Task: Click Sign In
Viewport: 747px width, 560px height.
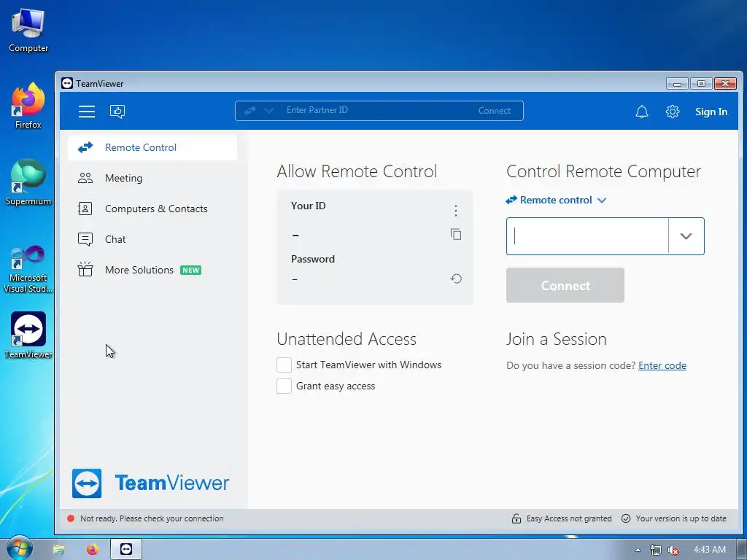Action: coord(711,112)
